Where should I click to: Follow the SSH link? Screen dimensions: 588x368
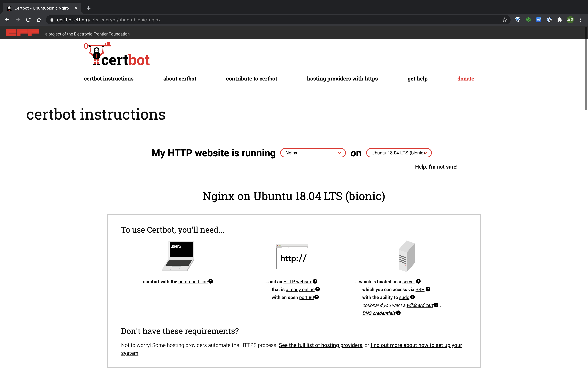coord(420,289)
